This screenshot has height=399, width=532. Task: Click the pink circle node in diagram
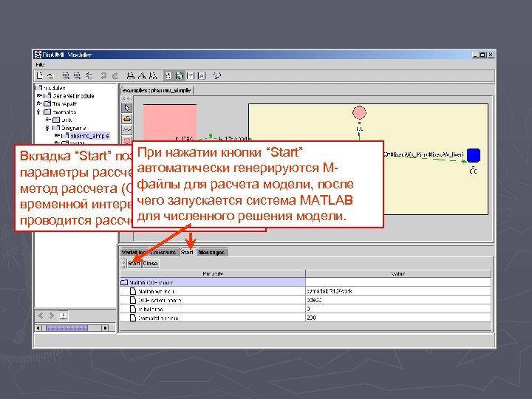[x=359, y=112]
